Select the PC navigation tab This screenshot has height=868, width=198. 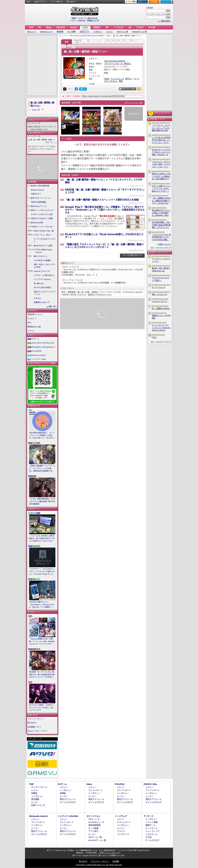click(x=40, y=27)
